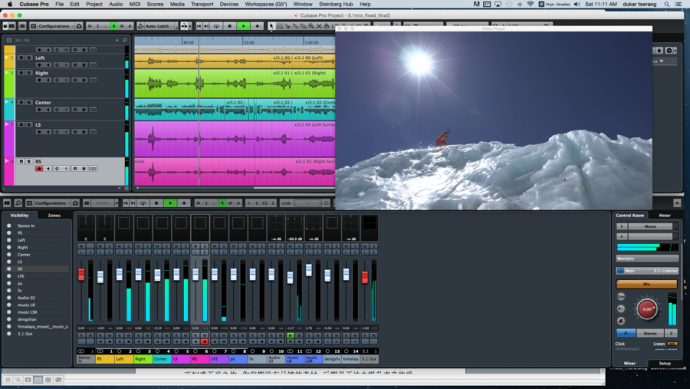Click the top round icon beside Control Room knob

point(621,297)
